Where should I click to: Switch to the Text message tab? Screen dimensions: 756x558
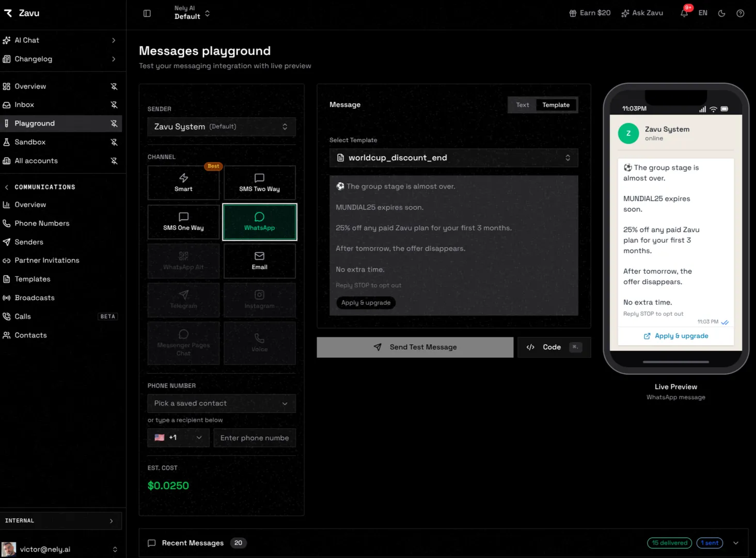point(523,105)
